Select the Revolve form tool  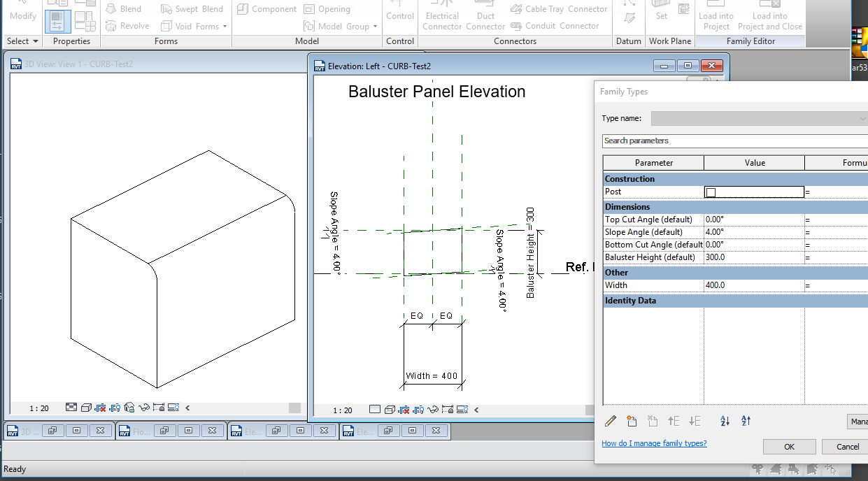(x=127, y=26)
